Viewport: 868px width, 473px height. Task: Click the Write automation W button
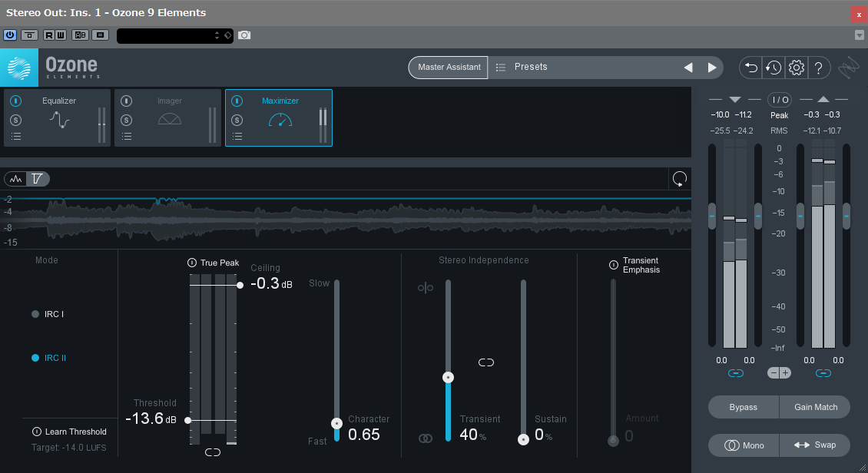coord(61,35)
